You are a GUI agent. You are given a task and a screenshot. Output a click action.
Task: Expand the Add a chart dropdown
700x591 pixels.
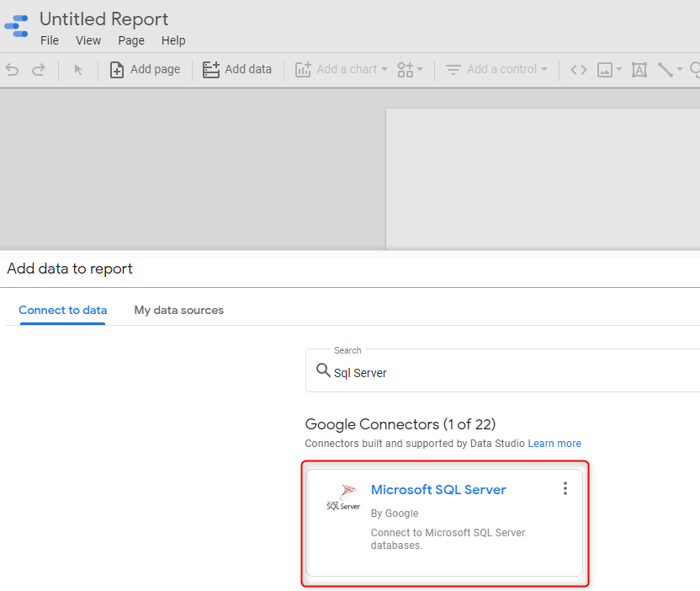pos(342,70)
